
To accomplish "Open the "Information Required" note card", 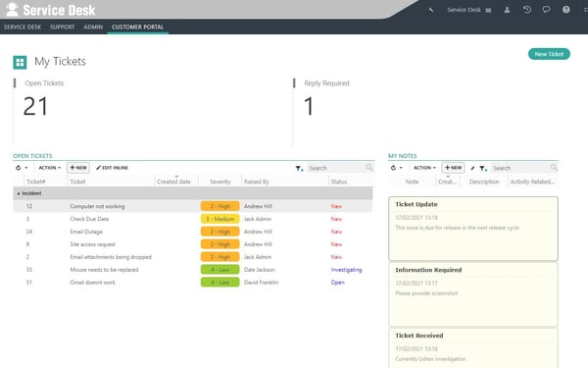I will 473,294.
